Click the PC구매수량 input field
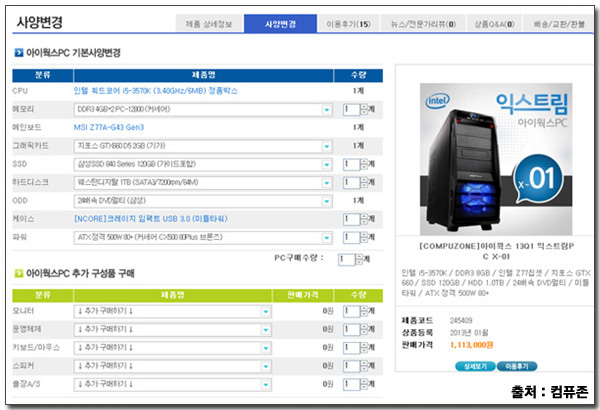The height and width of the screenshot is (410, 600). pyautogui.click(x=346, y=259)
